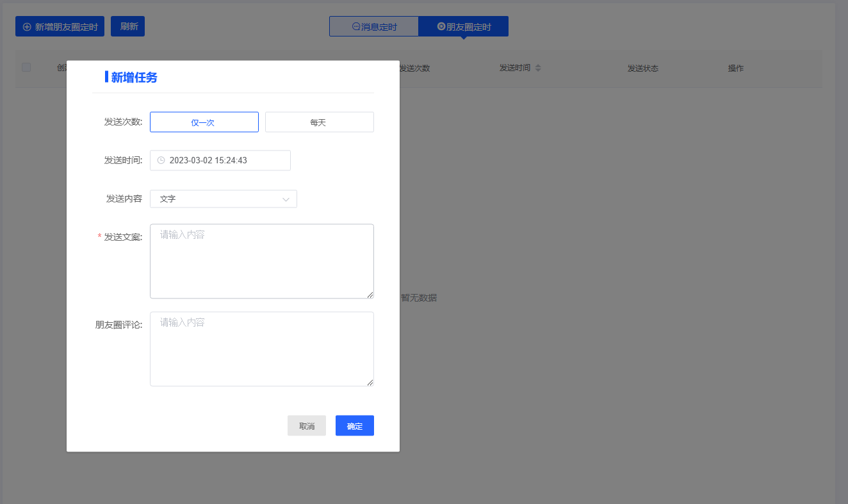This screenshot has height=504, width=848.
Task: Switch to the 消息定时 tab
Action: (x=374, y=27)
